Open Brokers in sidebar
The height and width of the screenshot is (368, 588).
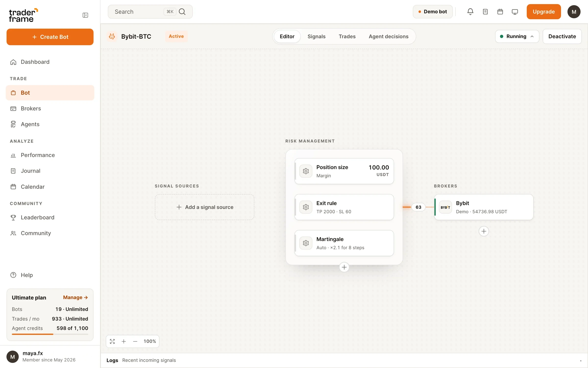[x=50, y=108]
